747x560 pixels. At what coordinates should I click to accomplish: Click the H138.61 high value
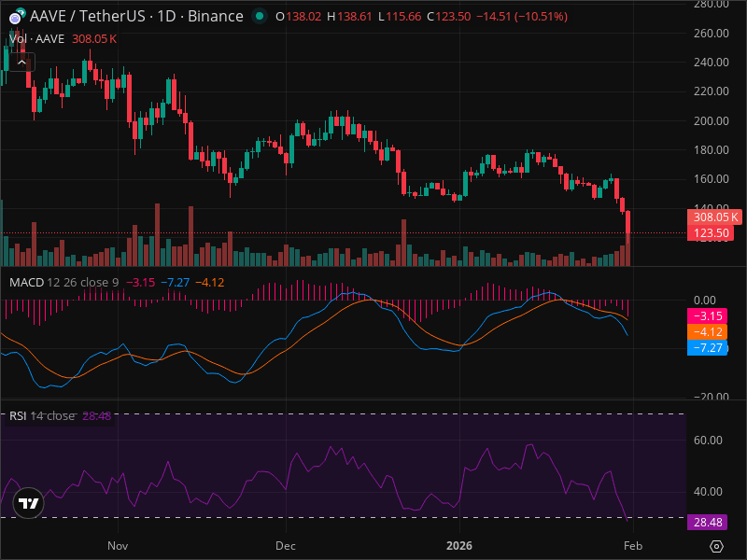click(x=349, y=17)
